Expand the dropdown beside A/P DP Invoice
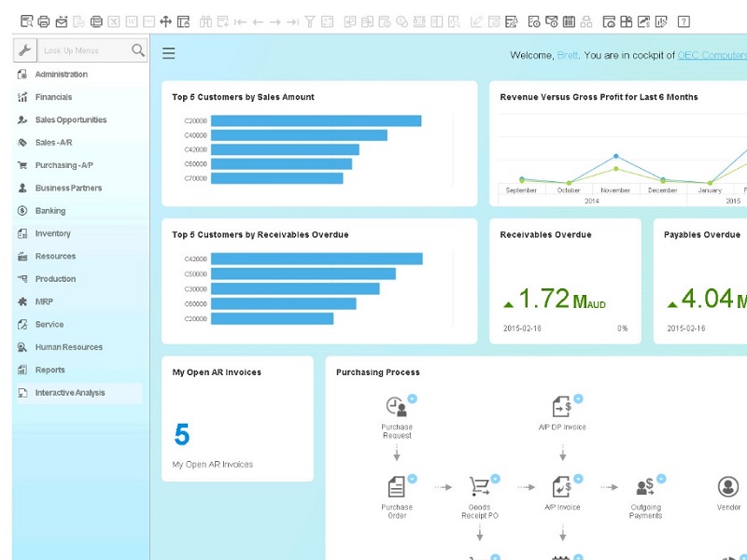The image size is (747, 560). pyautogui.click(x=578, y=399)
